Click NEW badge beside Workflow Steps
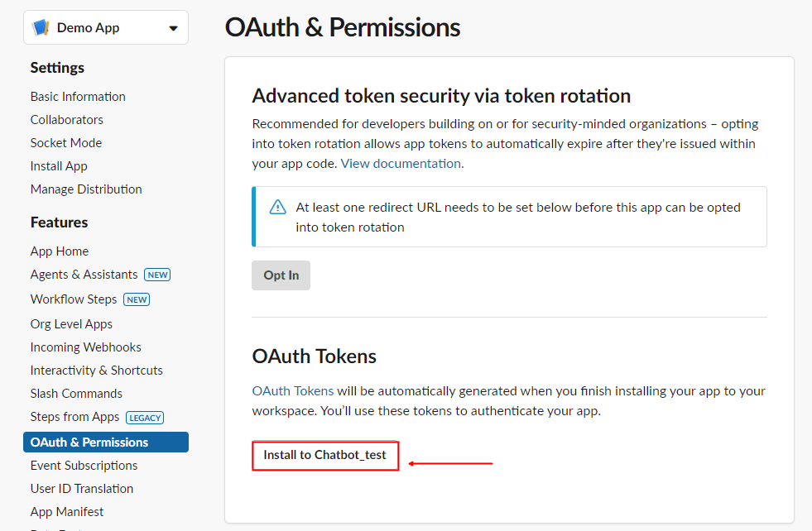812x531 pixels. [137, 299]
